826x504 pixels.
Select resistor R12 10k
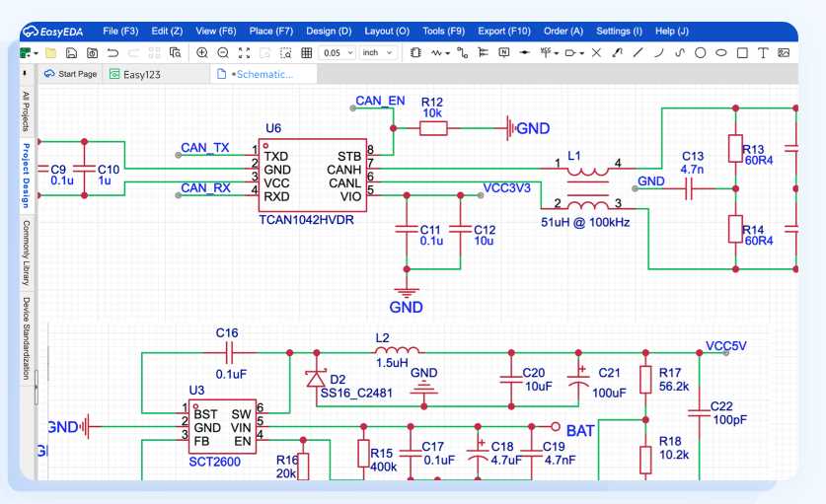[x=433, y=128]
